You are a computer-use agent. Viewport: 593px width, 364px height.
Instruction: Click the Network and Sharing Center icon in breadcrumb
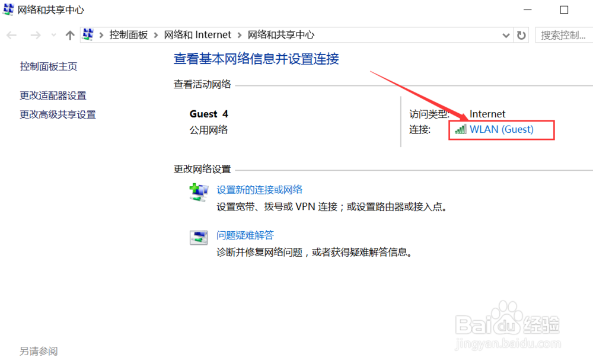[x=88, y=34]
